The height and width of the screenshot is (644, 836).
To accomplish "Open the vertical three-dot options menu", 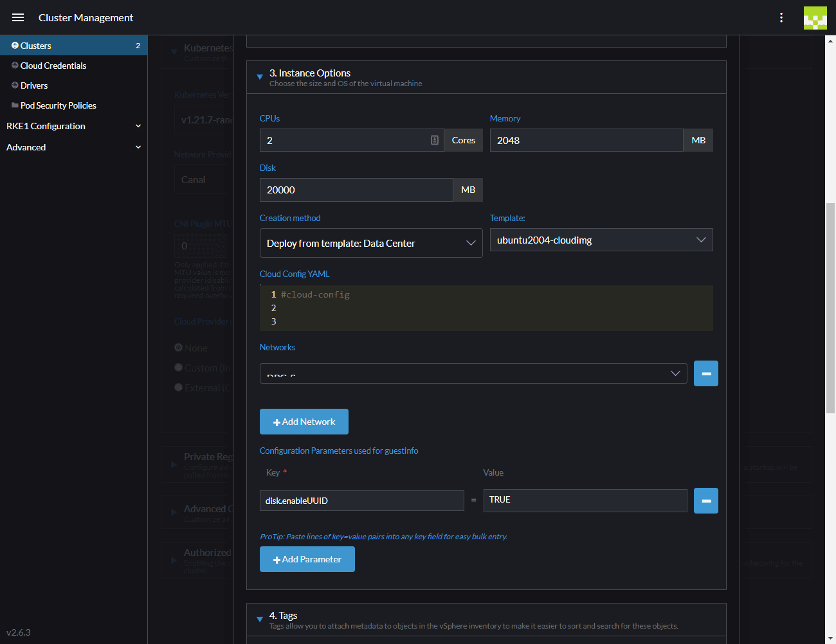I will pos(781,17).
